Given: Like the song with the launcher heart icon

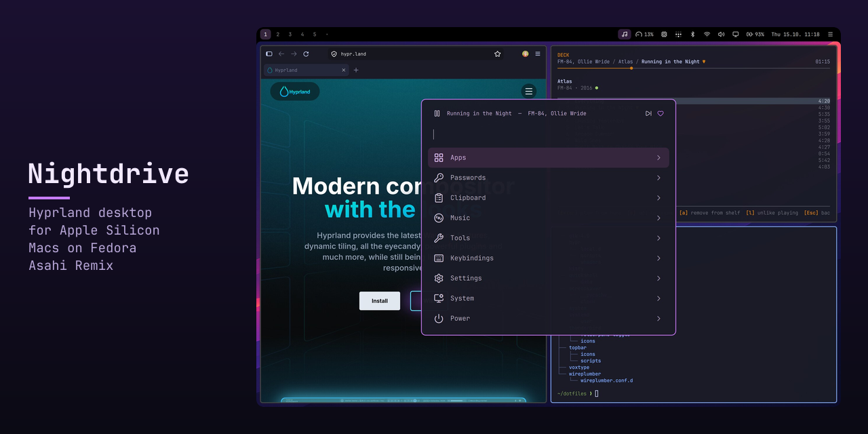Looking at the screenshot, I should coord(660,113).
